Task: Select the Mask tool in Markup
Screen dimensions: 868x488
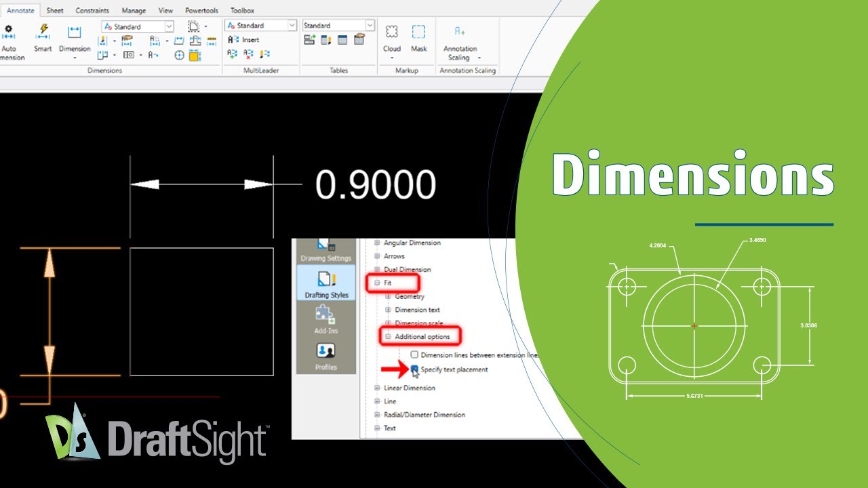Action: tap(419, 38)
